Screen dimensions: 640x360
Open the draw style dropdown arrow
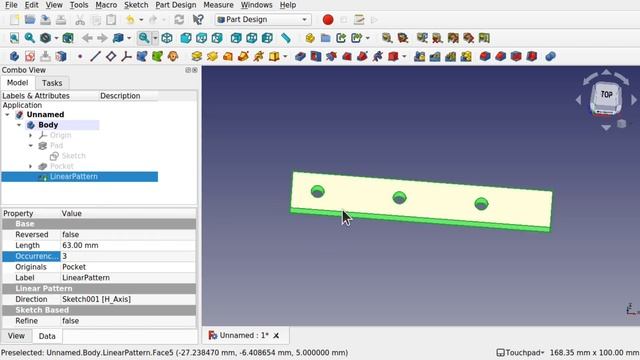coord(56,38)
